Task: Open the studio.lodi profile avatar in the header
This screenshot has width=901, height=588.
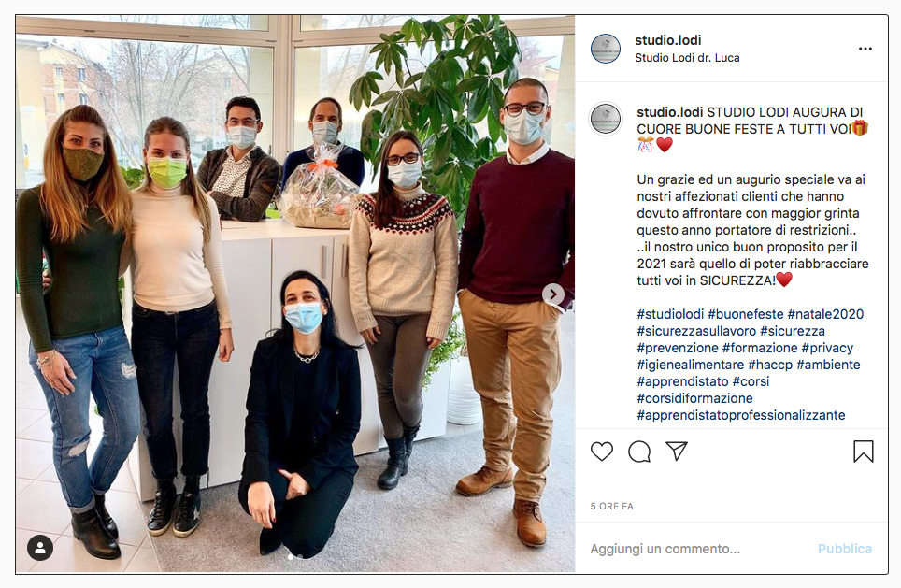Action: [x=606, y=49]
